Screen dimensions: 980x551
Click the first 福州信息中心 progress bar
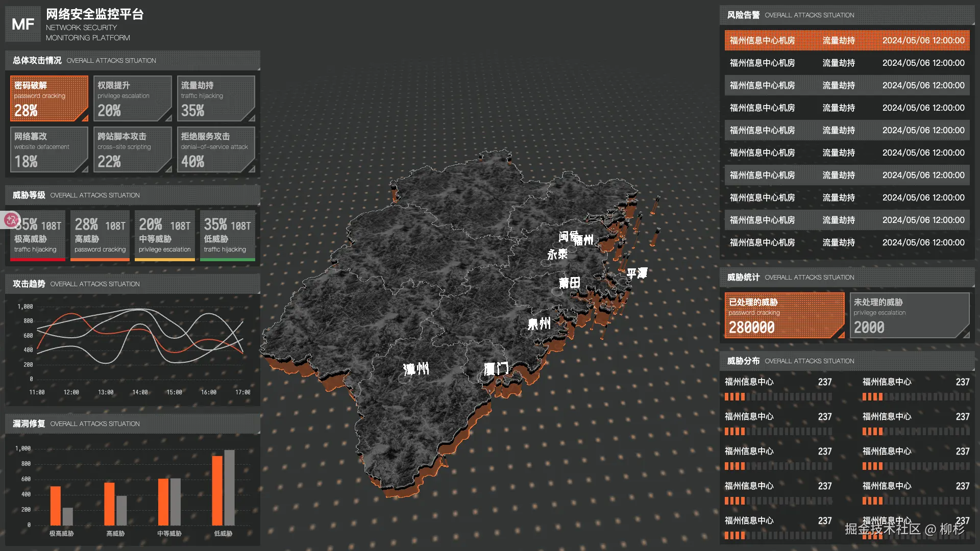(778, 396)
